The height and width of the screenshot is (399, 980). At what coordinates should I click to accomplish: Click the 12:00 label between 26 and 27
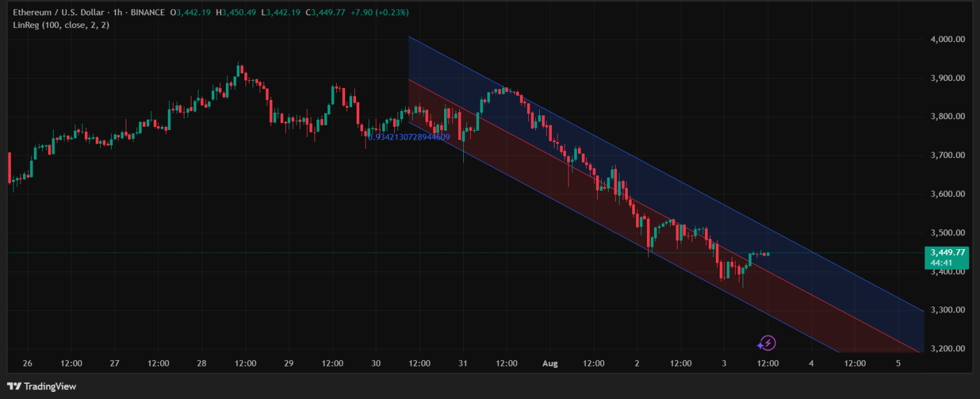[71, 364]
